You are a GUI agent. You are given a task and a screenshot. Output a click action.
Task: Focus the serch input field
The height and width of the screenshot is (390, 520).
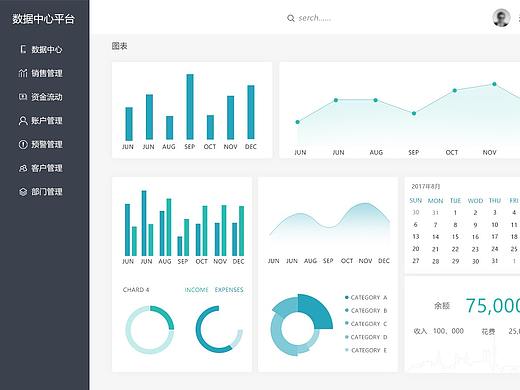point(315,18)
